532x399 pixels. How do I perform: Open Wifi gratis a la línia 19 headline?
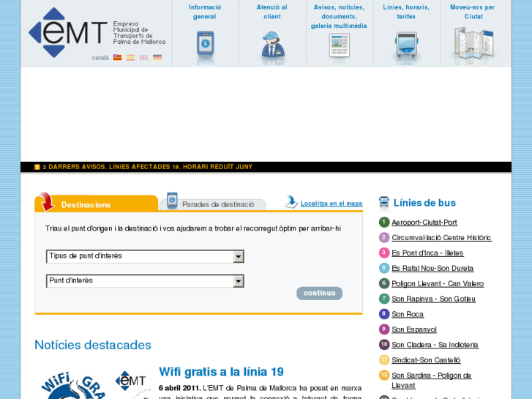[x=221, y=372]
